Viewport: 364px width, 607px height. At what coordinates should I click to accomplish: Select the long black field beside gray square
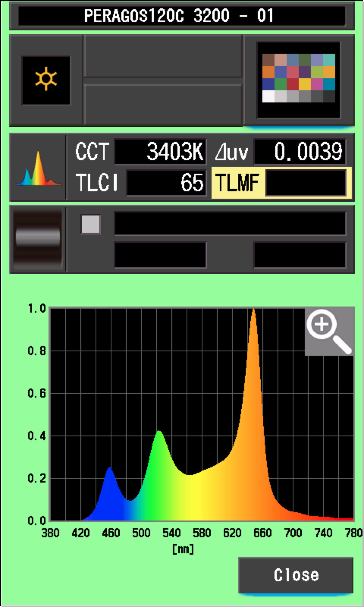pos(230,224)
